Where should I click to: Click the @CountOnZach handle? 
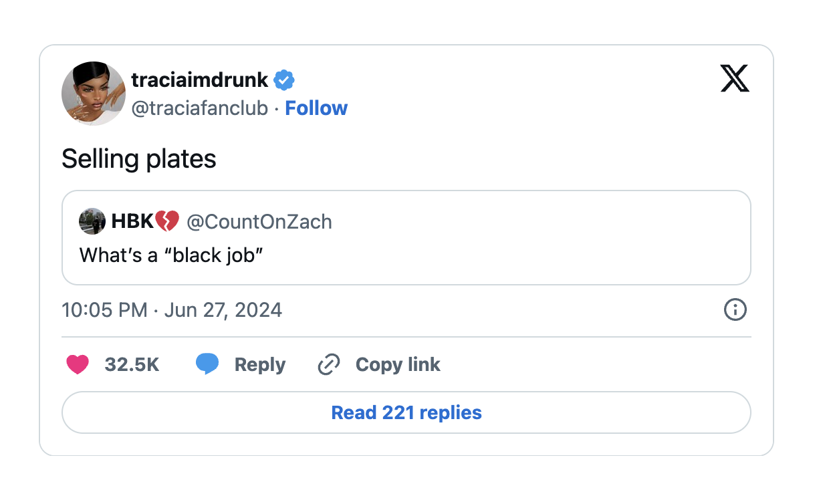[x=259, y=221]
